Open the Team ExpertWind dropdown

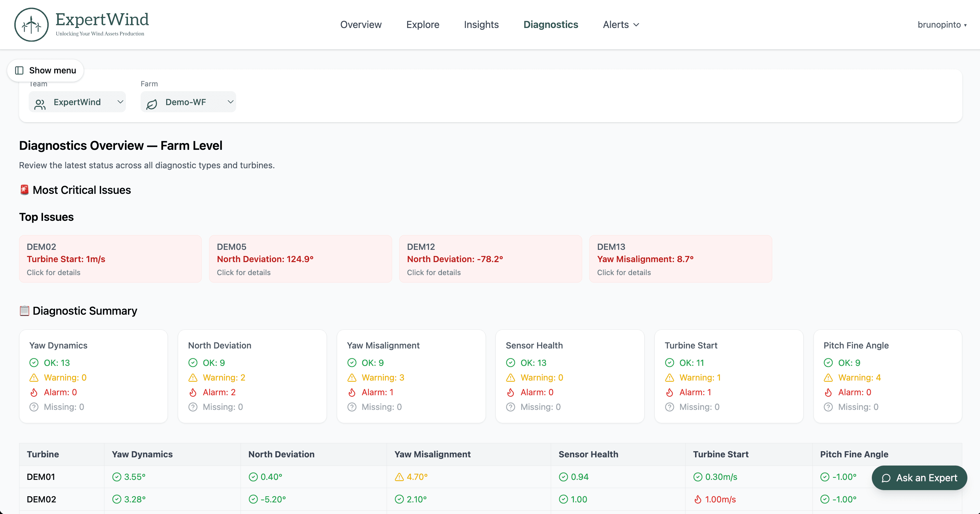pyautogui.click(x=77, y=102)
